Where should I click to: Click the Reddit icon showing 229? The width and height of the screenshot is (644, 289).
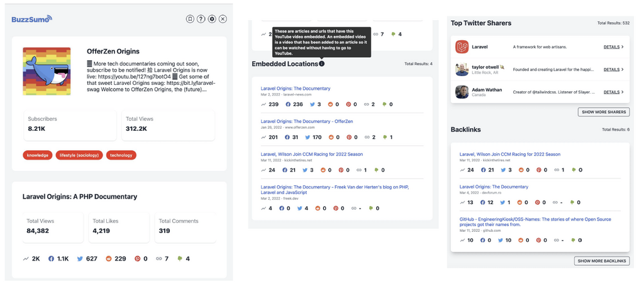pos(109,258)
